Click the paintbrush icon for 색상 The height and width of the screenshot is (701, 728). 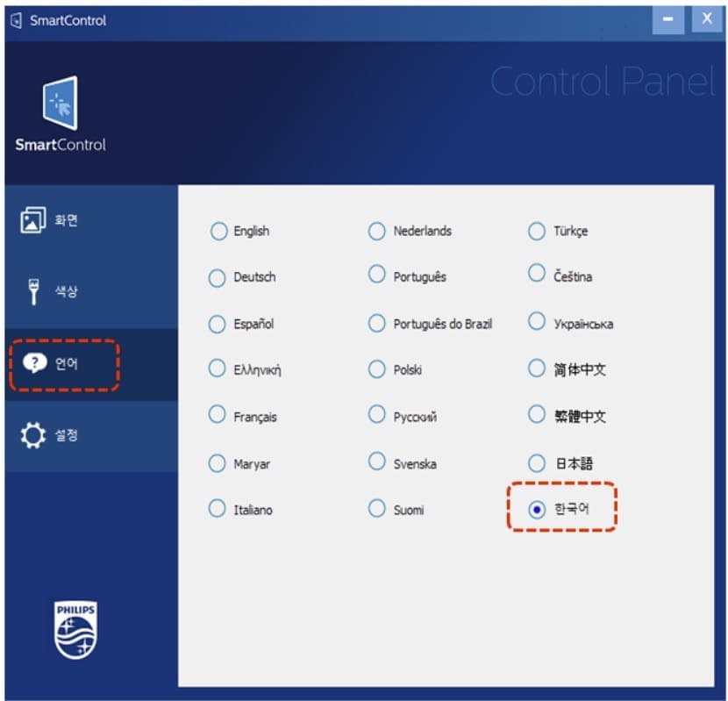coord(33,292)
